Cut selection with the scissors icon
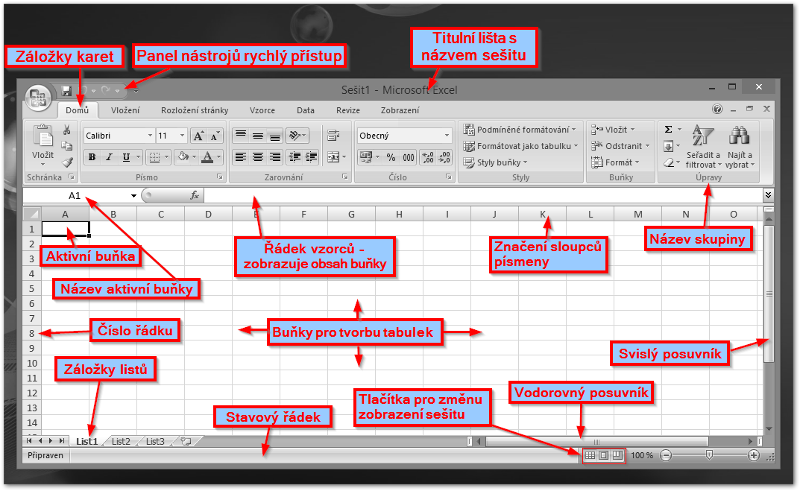800x491 pixels. pos(67,130)
